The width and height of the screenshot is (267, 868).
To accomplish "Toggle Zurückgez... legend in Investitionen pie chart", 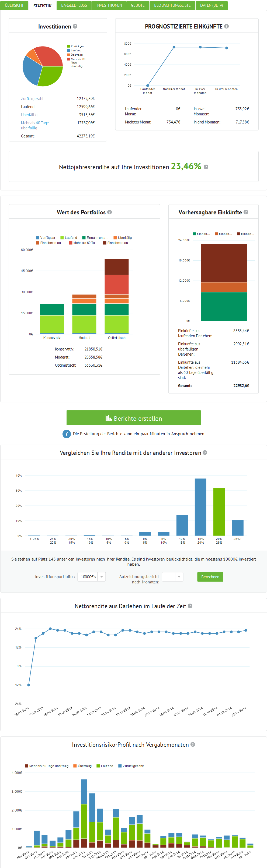I will pyautogui.click(x=77, y=46).
